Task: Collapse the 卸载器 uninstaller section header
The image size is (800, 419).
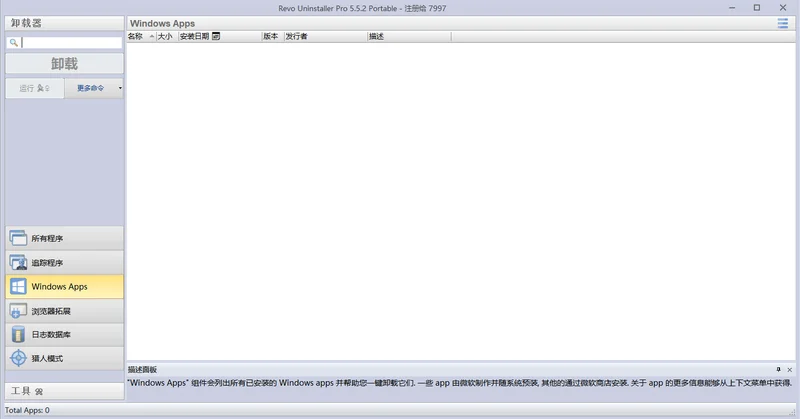Action: (64, 23)
